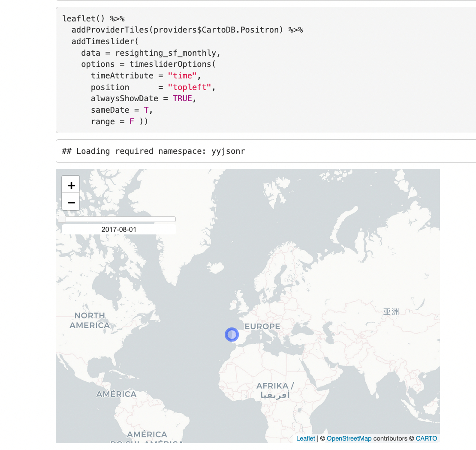Click the "time" string in the code block

pyautogui.click(x=182, y=75)
